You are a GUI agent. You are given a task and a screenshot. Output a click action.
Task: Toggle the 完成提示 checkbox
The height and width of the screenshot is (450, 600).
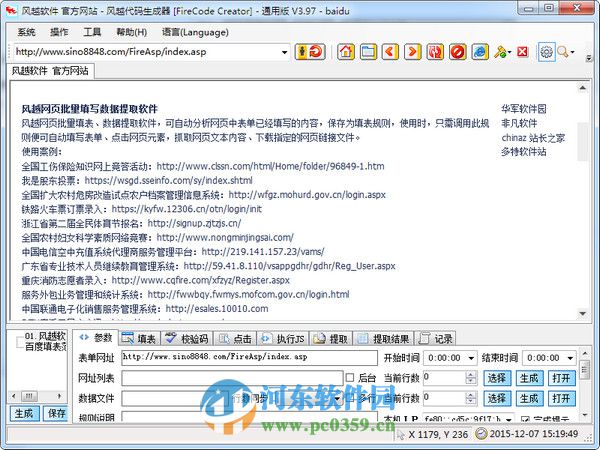click(525, 420)
